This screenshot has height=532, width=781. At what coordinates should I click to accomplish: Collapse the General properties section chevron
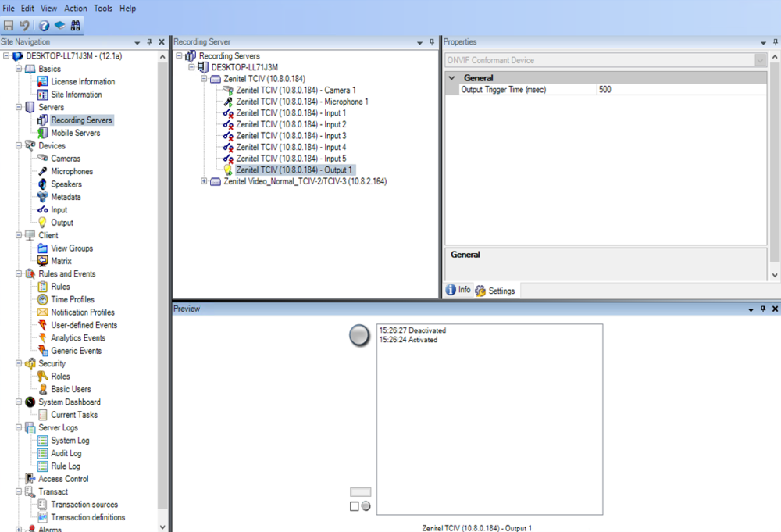tap(451, 77)
